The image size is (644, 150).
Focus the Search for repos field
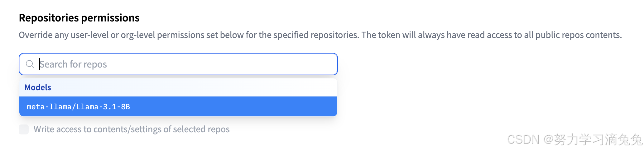[178, 64]
